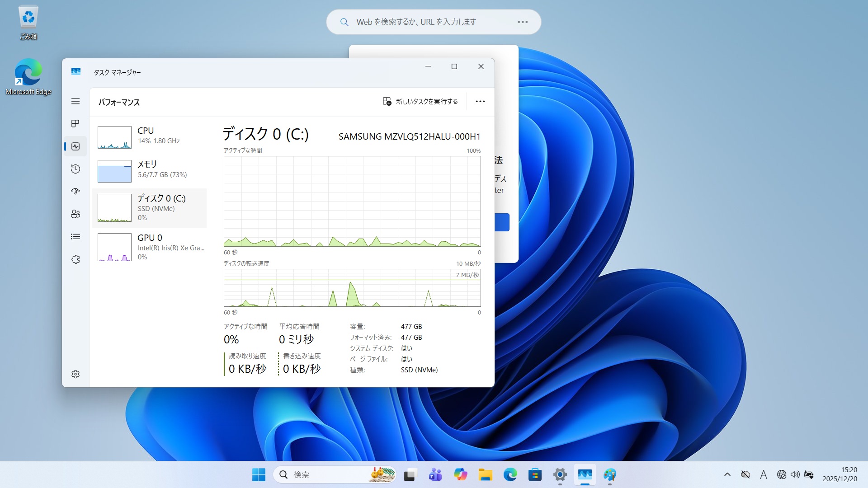868x488 pixels.
Task: Toggle the IME input mode A indicator
Action: (763, 474)
